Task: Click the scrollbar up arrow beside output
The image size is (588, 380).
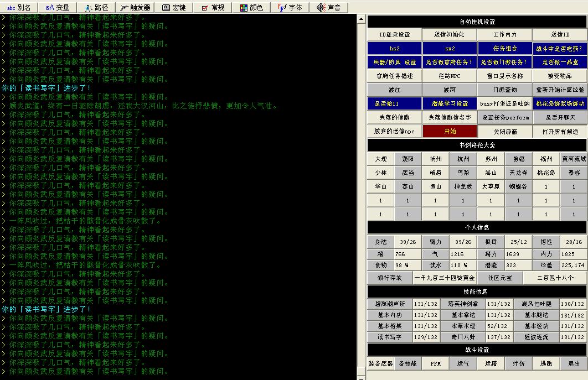Action: 362,19
